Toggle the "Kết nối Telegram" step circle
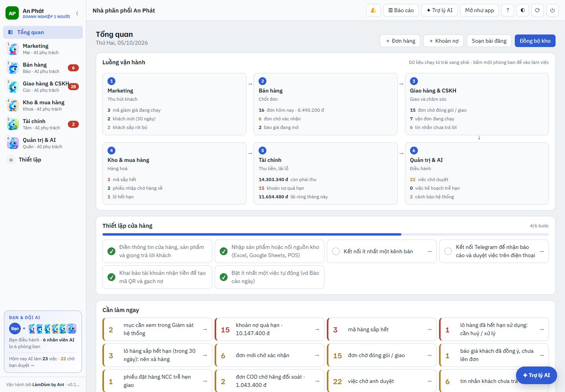565x392 pixels. (x=448, y=251)
